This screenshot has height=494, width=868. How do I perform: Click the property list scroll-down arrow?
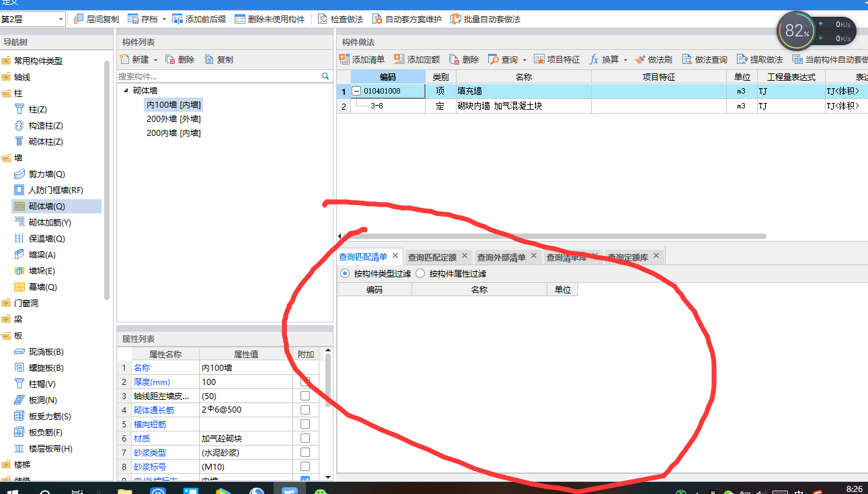click(x=328, y=477)
